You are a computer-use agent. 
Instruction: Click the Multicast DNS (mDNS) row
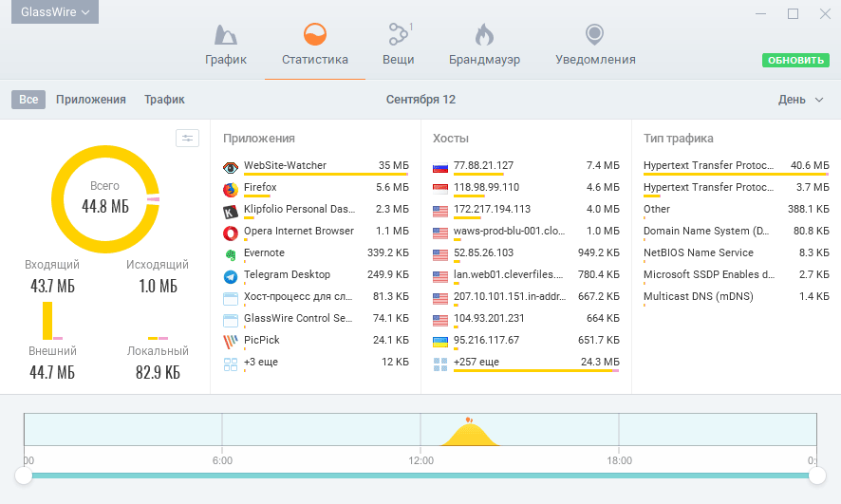tap(737, 297)
